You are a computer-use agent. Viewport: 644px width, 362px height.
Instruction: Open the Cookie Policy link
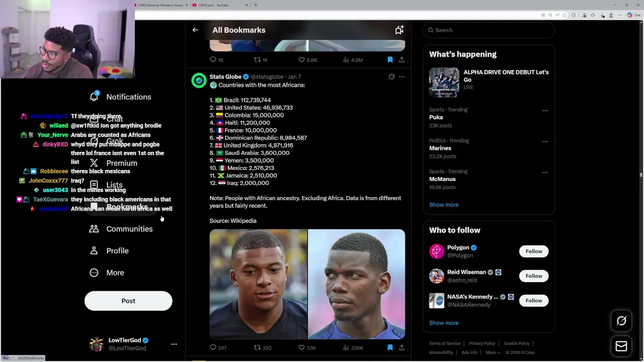[517, 343]
